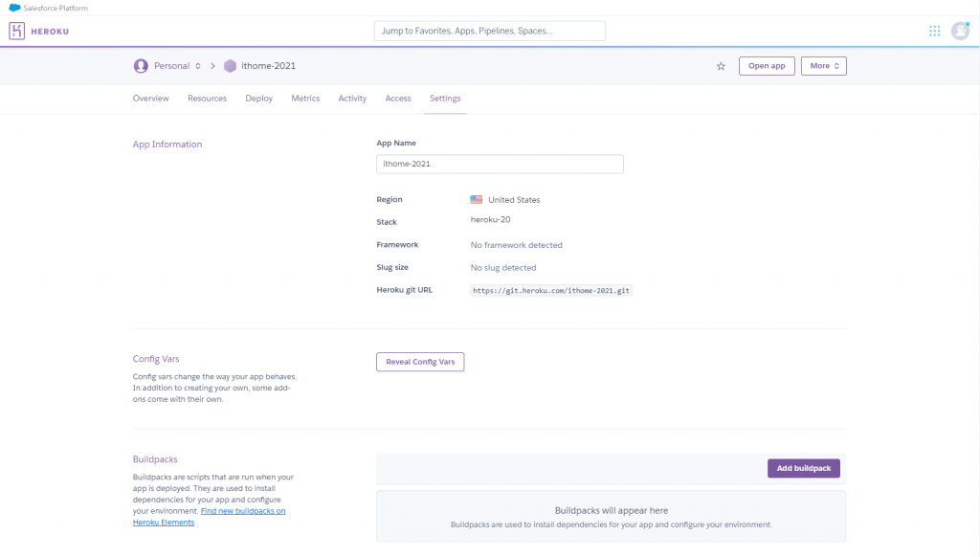This screenshot has width=980, height=557.
Task: Click the Add buildpack button
Action: click(804, 468)
